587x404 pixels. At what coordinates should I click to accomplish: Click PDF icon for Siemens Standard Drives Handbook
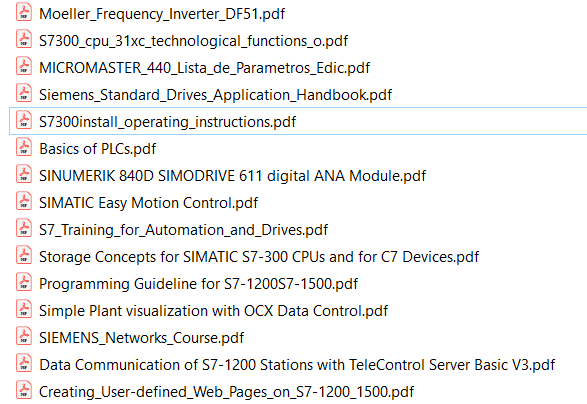pyautogui.click(x=24, y=93)
